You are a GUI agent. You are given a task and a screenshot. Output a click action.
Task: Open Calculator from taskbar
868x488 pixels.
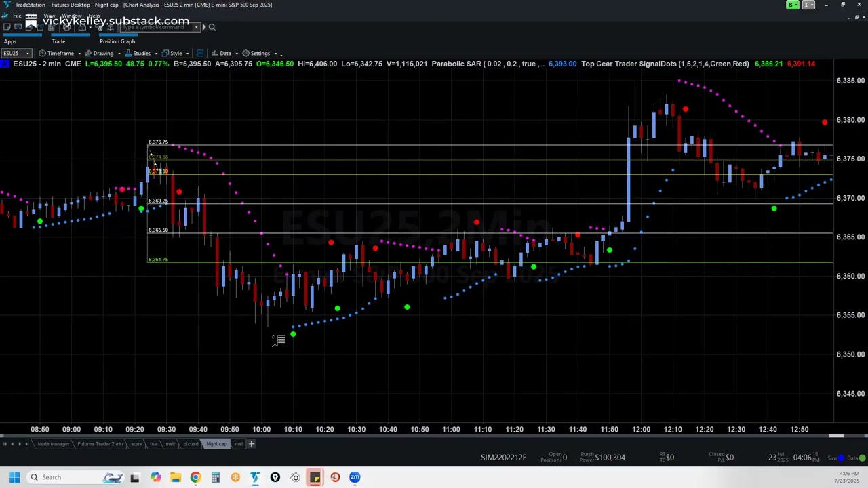click(216, 477)
